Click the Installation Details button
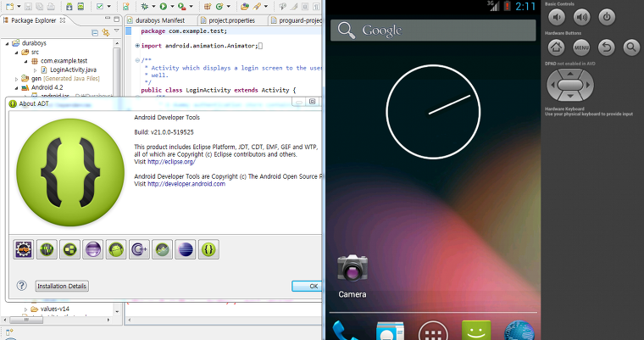 click(62, 286)
